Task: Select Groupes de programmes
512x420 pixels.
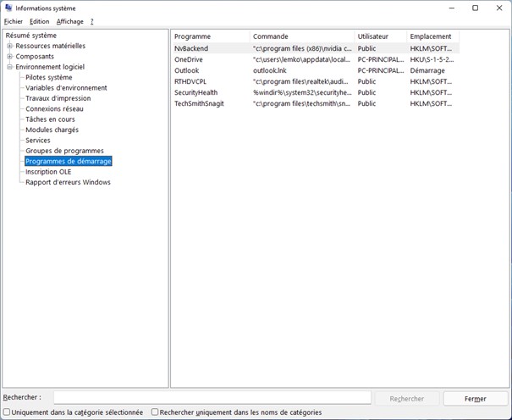Action: pyautogui.click(x=64, y=151)
